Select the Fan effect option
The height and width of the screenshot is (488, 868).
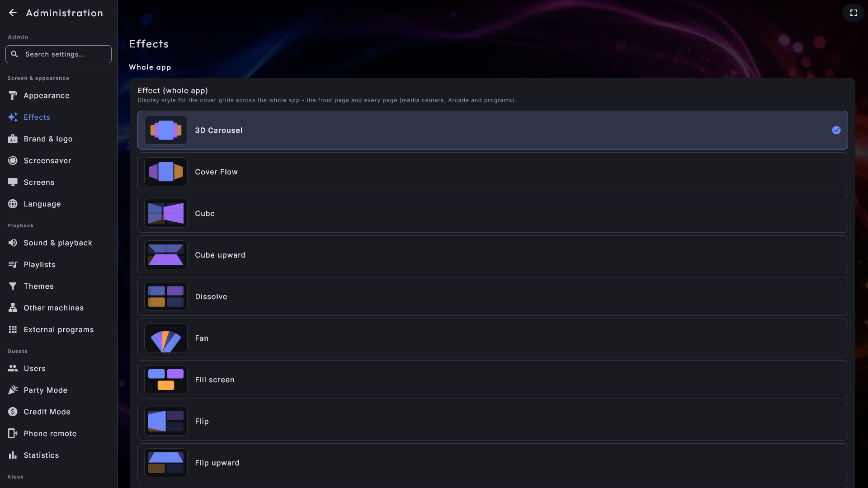[x=492, y=338]
